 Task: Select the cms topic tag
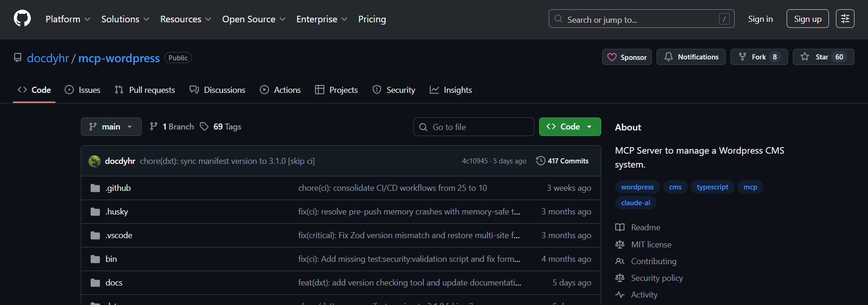tap(675, 187)
